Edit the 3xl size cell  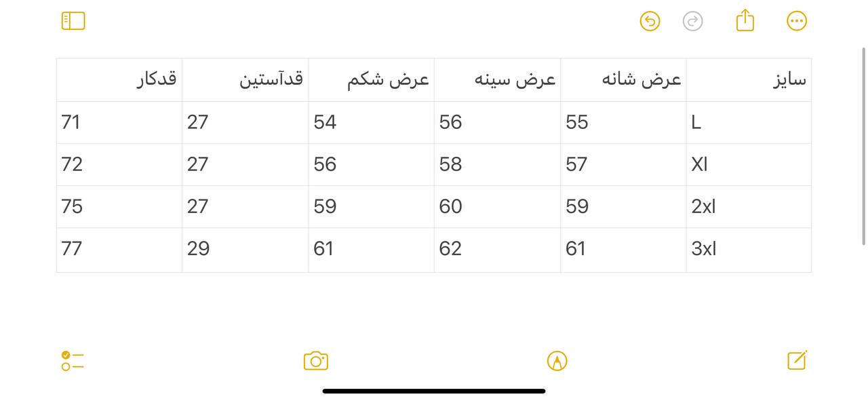(749, 248)
